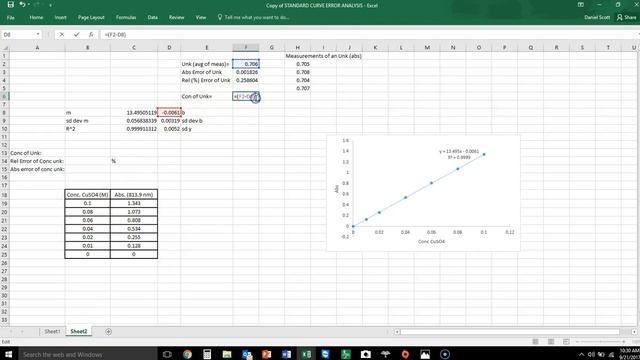The image size is (640, 360).
Task: Click the Select All corner triangle
Action: 5,48
